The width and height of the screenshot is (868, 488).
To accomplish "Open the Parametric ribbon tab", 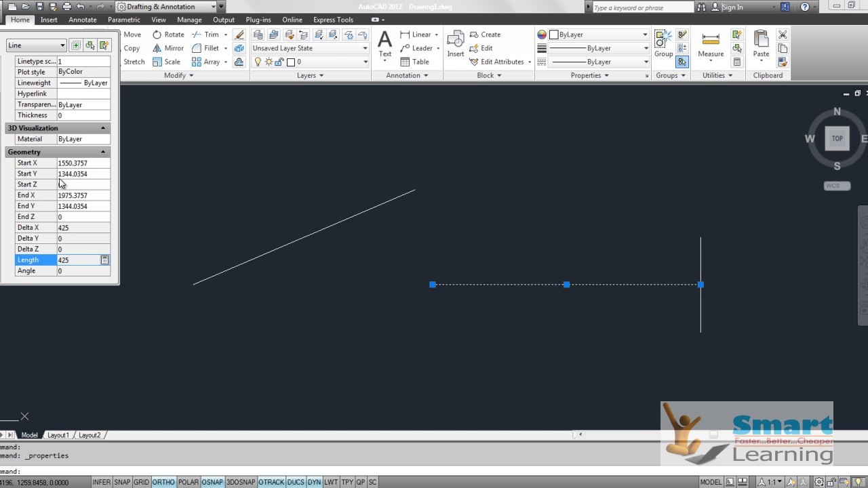I will [x=124, y=20].
